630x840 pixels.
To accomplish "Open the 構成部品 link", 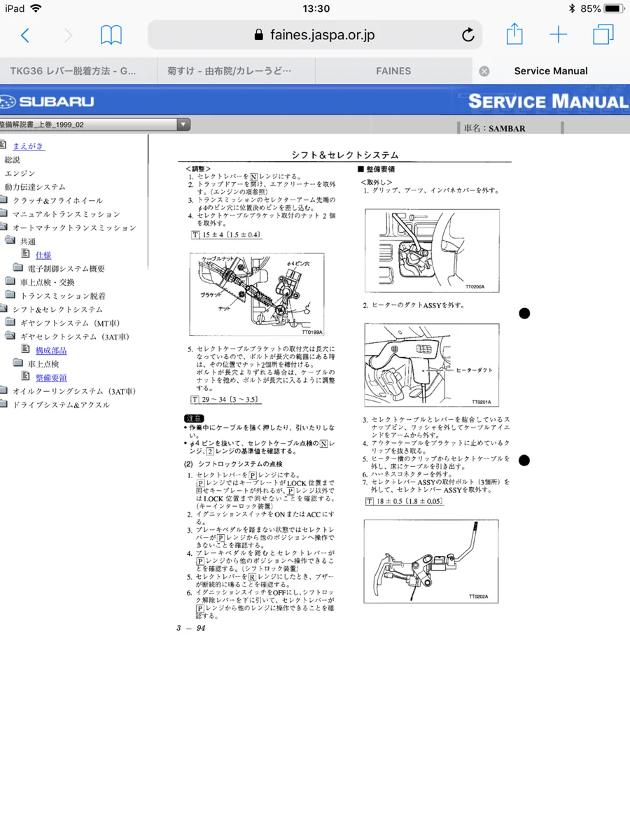I will coord(51,351).
